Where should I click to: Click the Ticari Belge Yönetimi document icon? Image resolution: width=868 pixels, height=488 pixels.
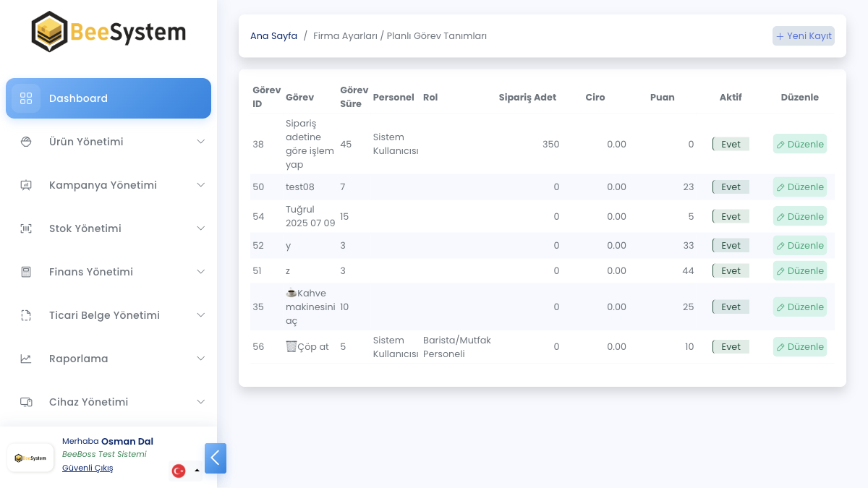tap(26, 315)
